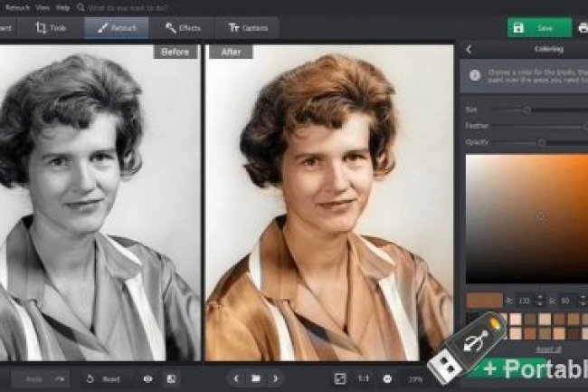
Task: Open the zoom percentage dropdown
Action: (x=415, y=378)
